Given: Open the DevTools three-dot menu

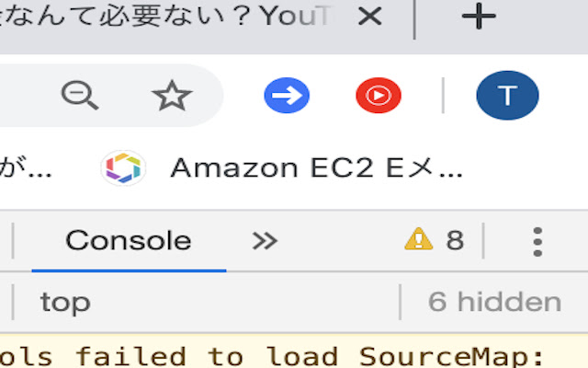Looking at the screenshot, I should (537, 241).
